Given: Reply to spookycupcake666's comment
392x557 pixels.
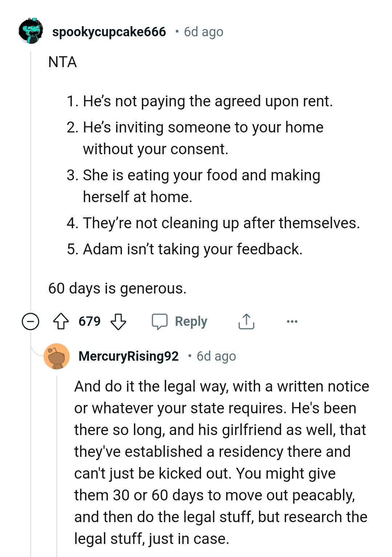Looking at the screenshot, I should (191, 321).
